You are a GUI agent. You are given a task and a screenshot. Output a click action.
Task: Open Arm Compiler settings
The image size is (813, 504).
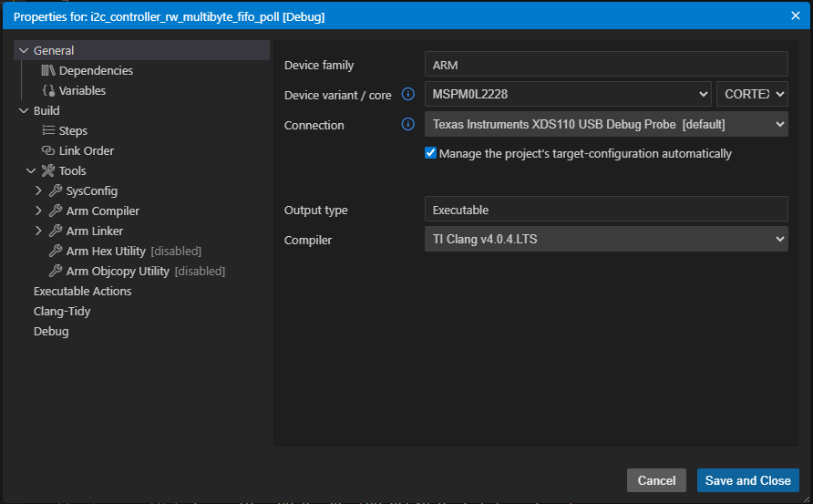point(103,211)
